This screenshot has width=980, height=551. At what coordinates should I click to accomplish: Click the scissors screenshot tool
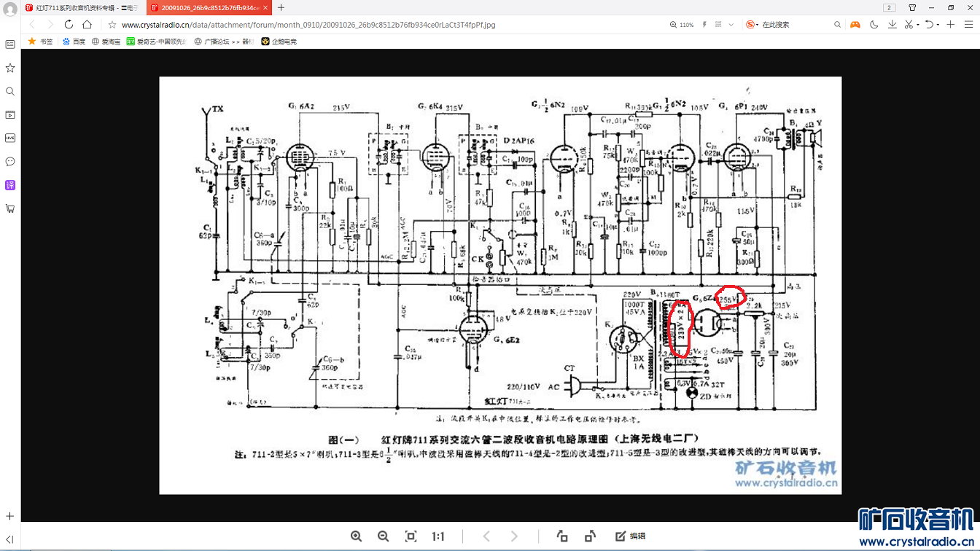pos(909,25)
